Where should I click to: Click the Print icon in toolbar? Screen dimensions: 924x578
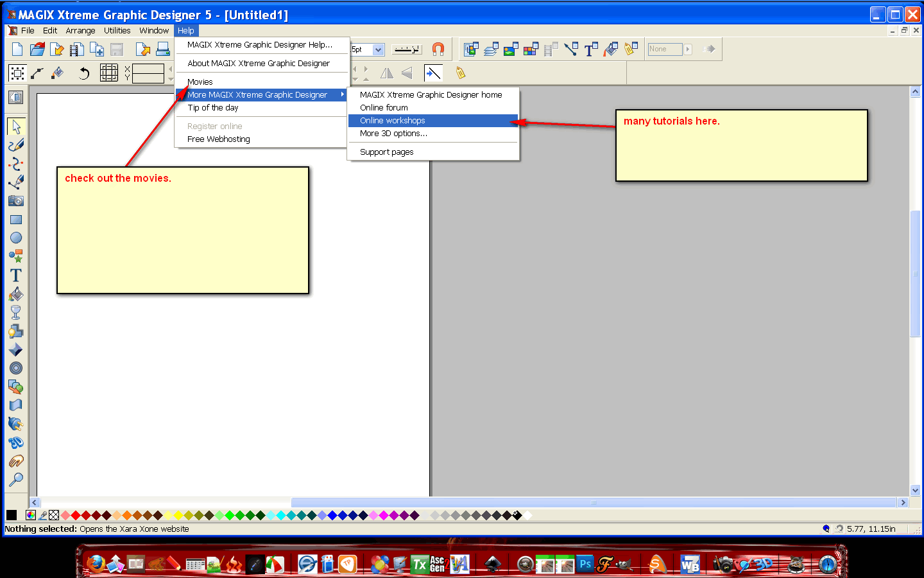click(x=163, y=49)
